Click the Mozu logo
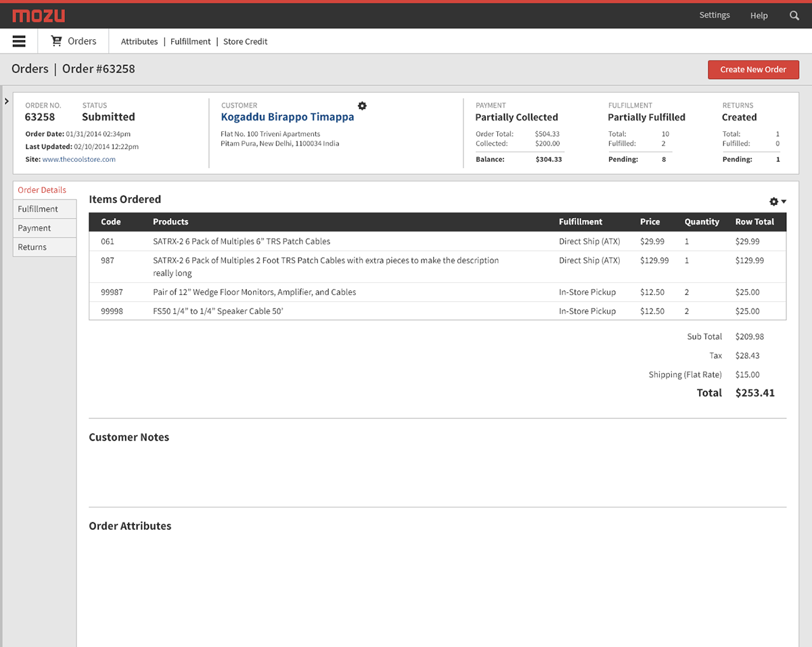This screenshot has height=647, width=812. click(x=38, y=16)
